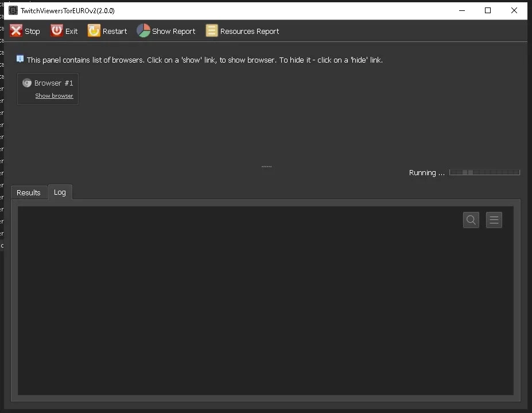Image resolution: width=532 pixels, height=413 pixels.
Task: Click the Exit label in the toolbar
Action: [x=71, y=31]
